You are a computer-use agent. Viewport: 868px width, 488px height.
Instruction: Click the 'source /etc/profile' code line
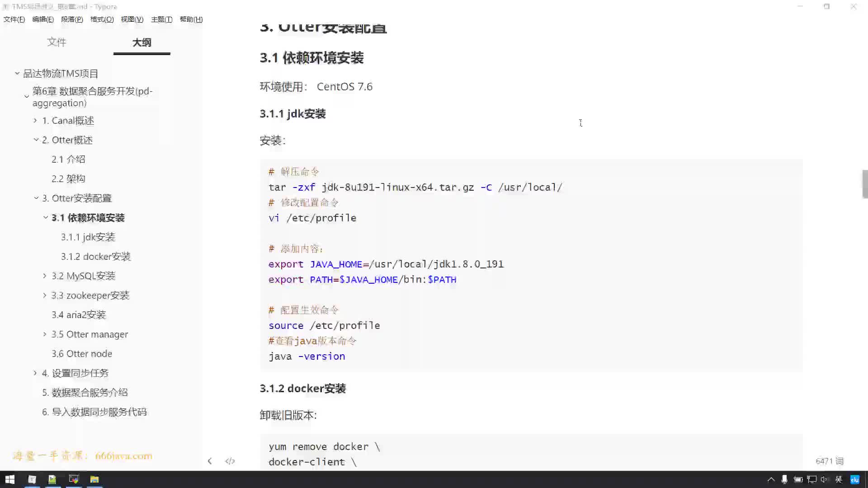[x=324, y=325]
